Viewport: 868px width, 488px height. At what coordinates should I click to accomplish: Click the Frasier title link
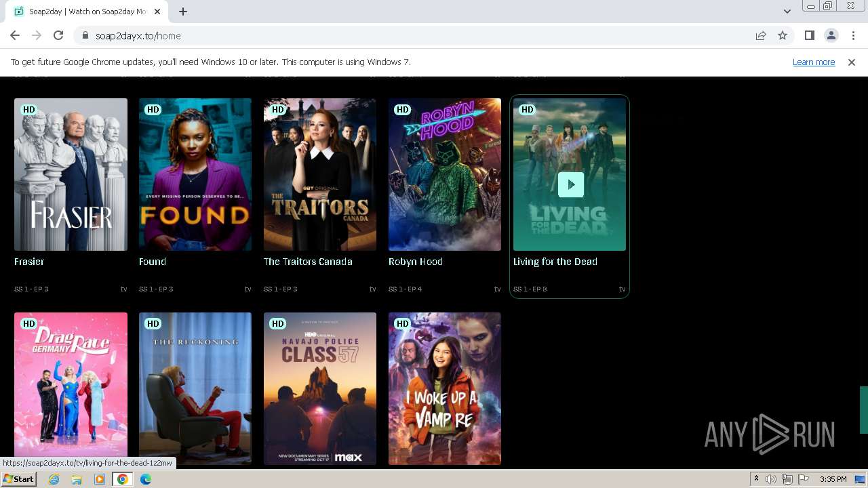pos(29,262)
